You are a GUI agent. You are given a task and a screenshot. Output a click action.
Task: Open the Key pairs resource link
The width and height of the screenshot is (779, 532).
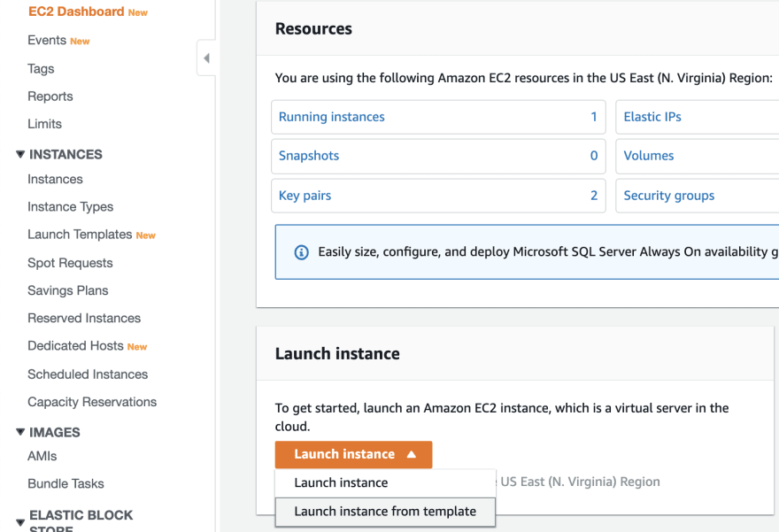(305, 196)
